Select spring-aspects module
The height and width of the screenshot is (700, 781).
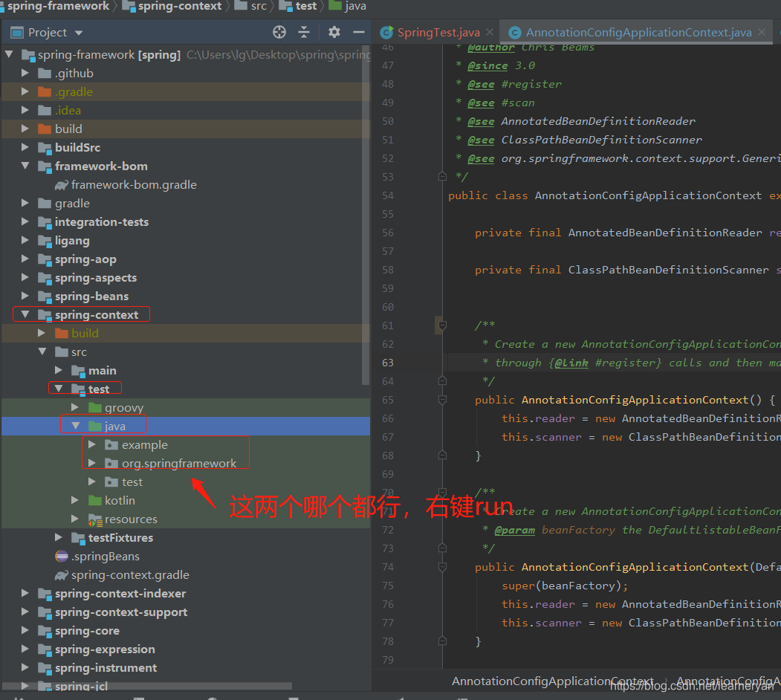(96, 277)
